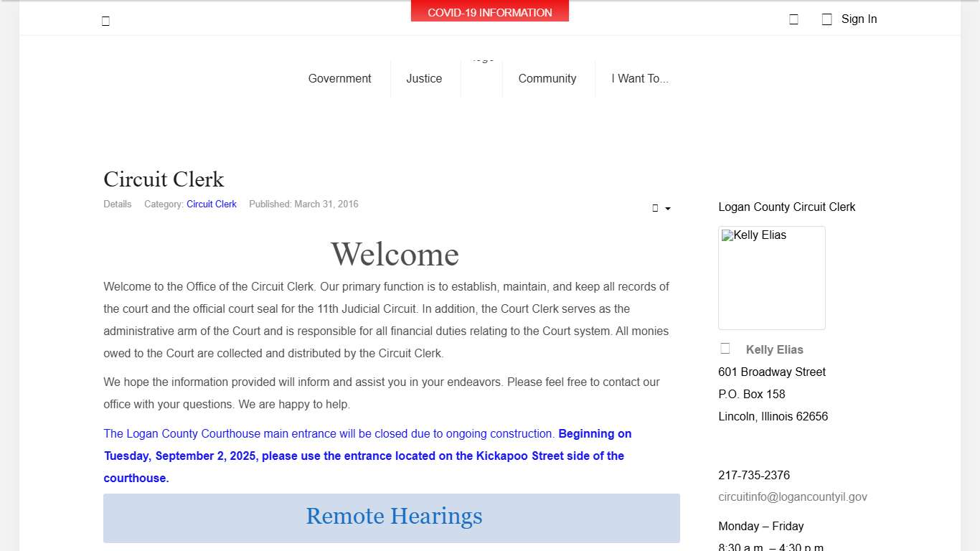The image size is (980, 551).
Task: Expand the Government navigation menu
Action: click(x=339, y=78)
